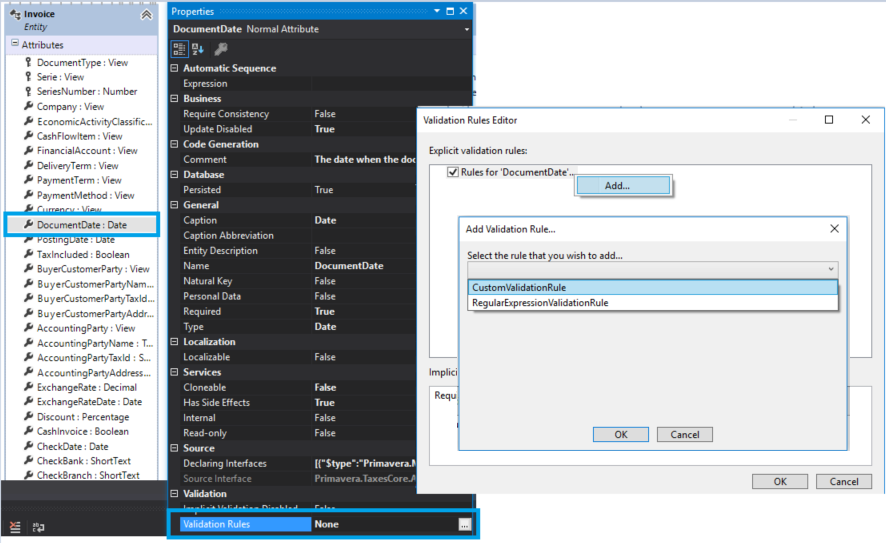Click the Categorized view icon in the Properties toolbar

179,49
